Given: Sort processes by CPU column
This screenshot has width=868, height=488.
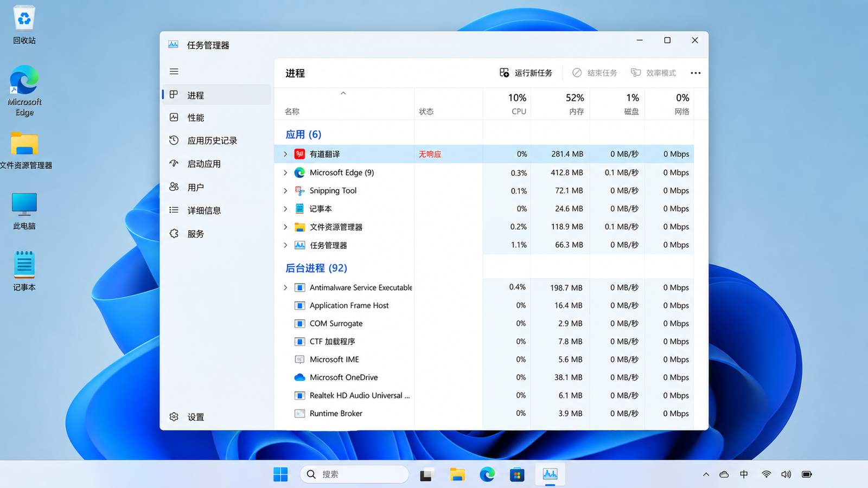Looking at the screenshot, I should (x=507, y=104).
